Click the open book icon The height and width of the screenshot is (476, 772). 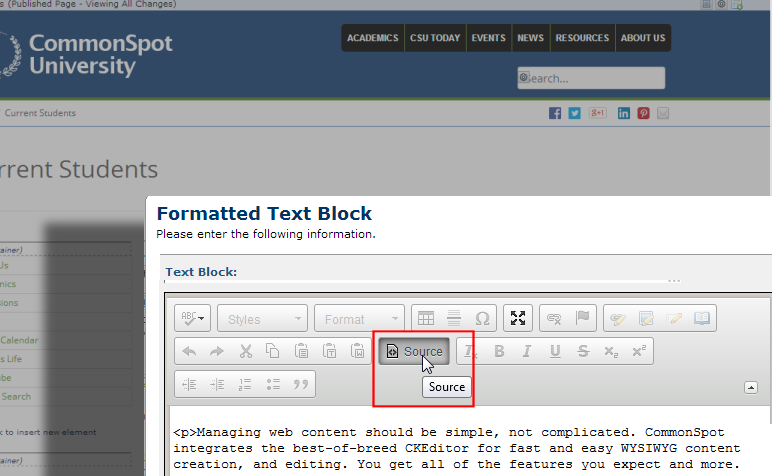point(702,318)
